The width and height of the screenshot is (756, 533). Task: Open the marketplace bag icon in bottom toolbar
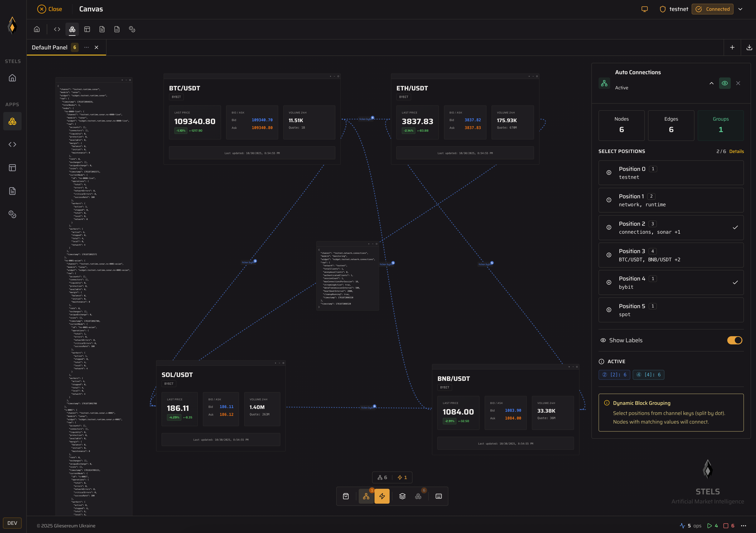pyautogui.click(x=346, y=496)
